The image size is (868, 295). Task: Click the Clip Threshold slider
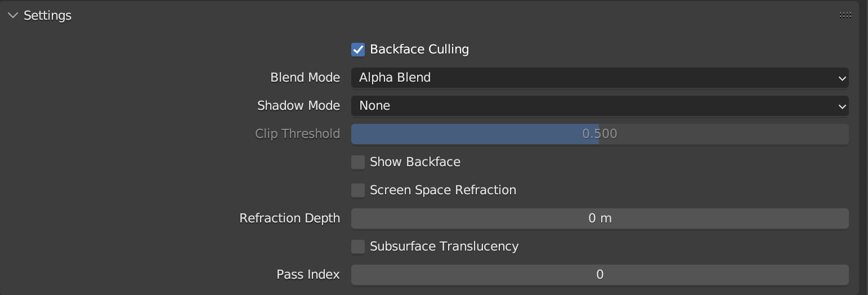599,134
